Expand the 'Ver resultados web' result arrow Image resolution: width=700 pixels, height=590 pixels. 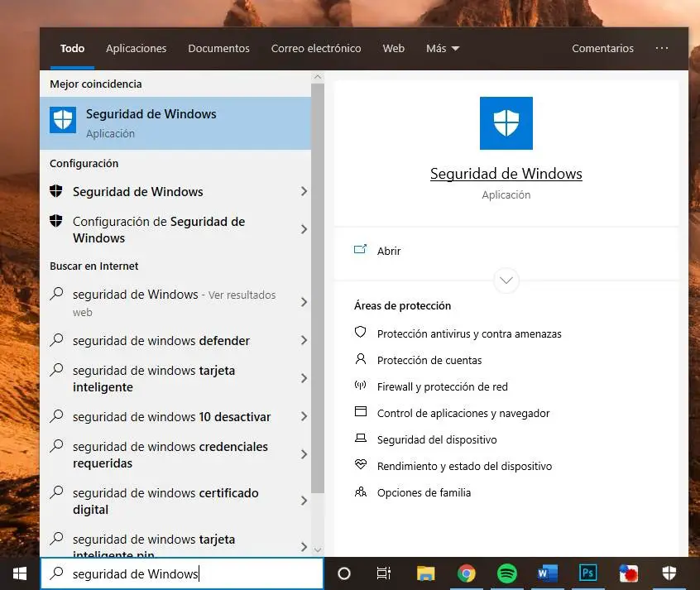pos(304,302)
